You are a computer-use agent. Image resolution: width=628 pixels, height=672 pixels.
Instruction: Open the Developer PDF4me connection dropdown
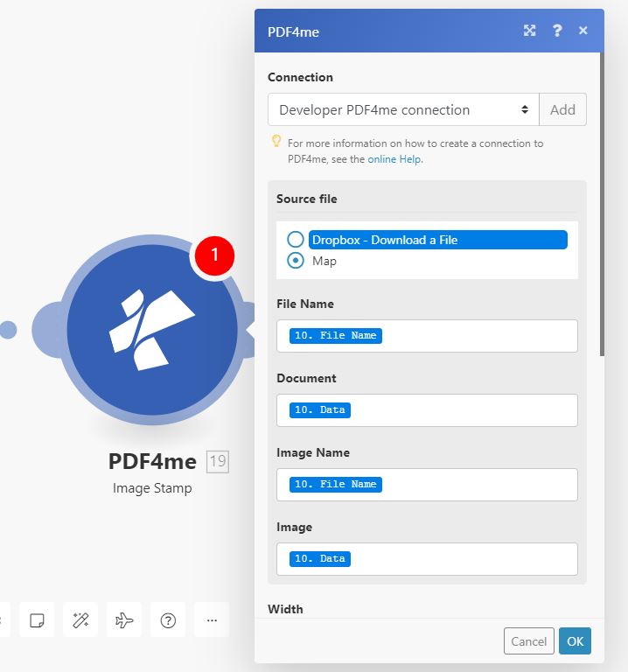403,109
